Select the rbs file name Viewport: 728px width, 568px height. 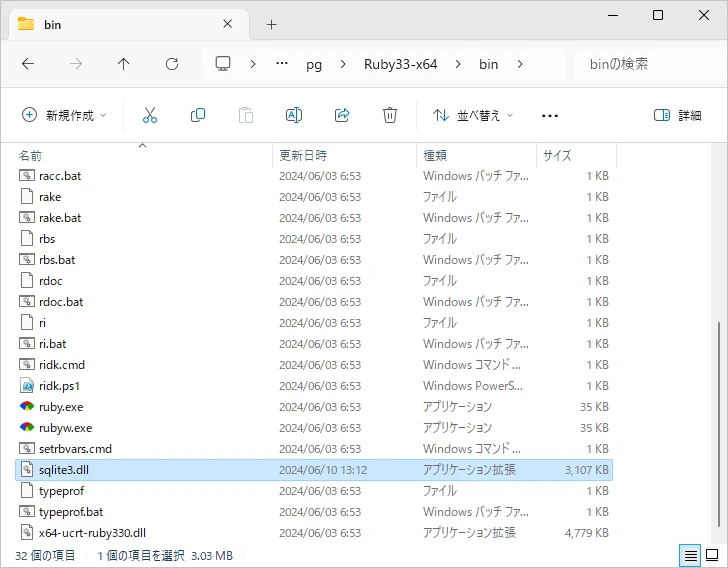[x=47, y=238]
